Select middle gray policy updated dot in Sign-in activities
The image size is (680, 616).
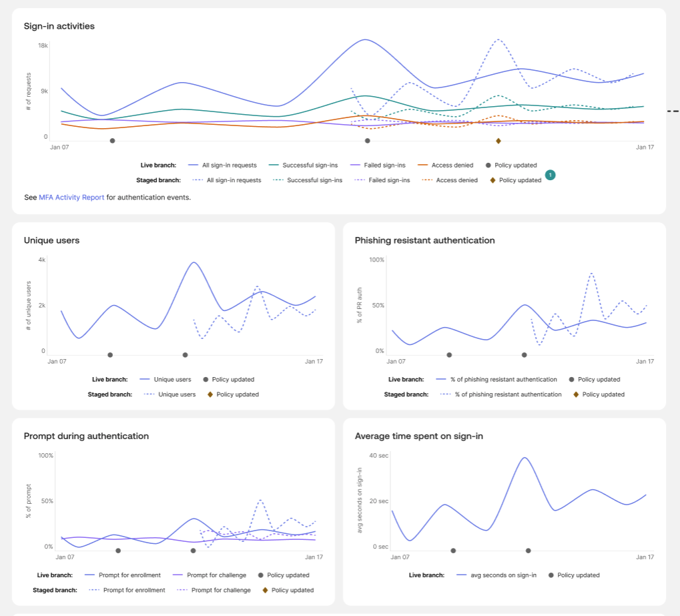click(367, 141)
